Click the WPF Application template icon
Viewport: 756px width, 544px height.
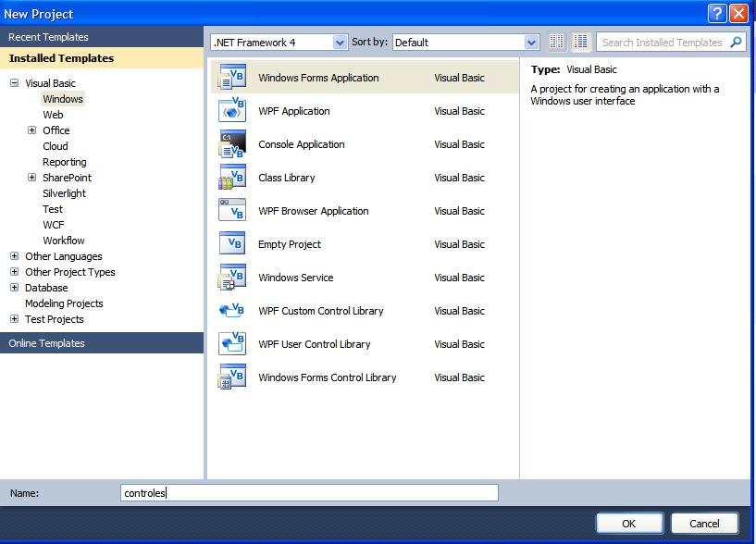[x=232, y=110]
